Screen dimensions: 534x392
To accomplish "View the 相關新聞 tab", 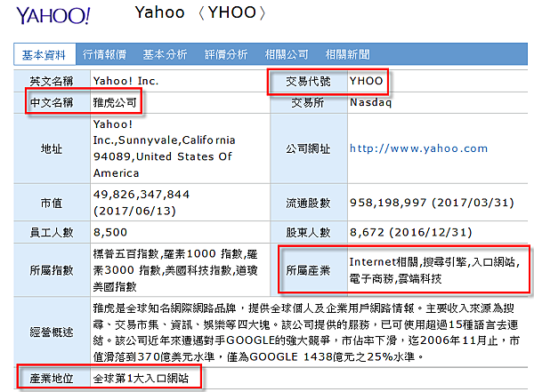I will pyautogui.click(x=347, y=54).
